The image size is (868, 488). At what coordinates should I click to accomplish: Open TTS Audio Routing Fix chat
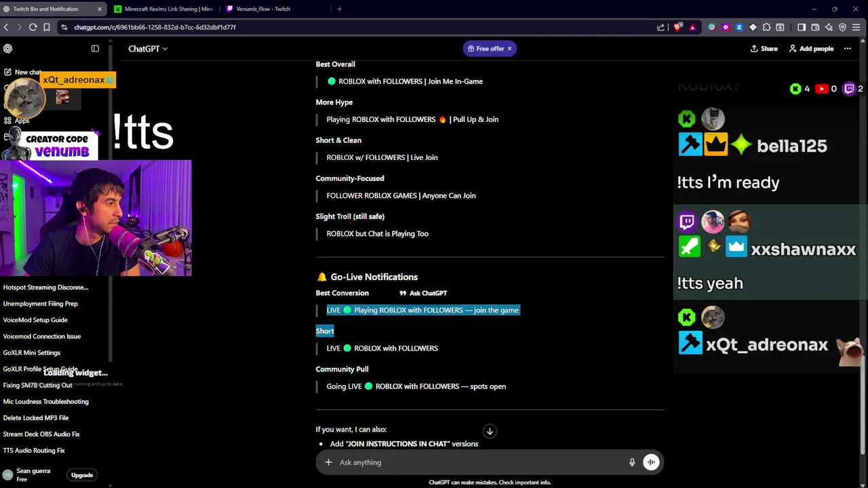(34, 450)
